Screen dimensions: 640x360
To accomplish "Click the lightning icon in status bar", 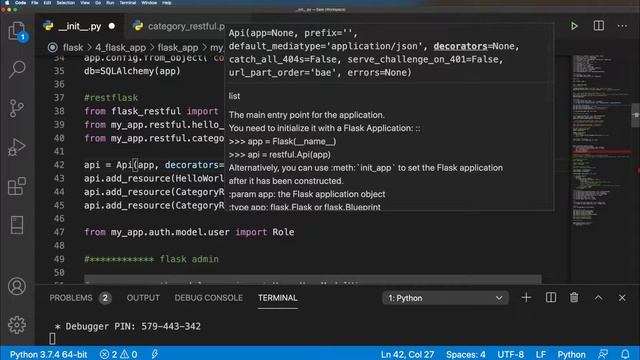I will (155, 354).
